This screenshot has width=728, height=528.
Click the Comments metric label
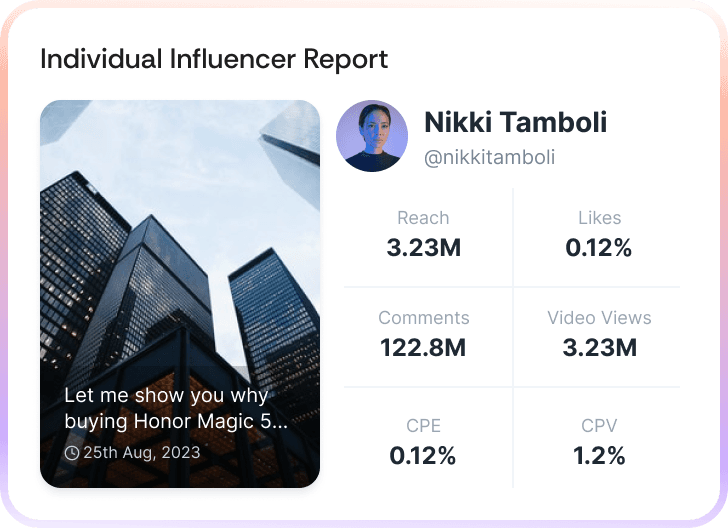tap(423, 318)
